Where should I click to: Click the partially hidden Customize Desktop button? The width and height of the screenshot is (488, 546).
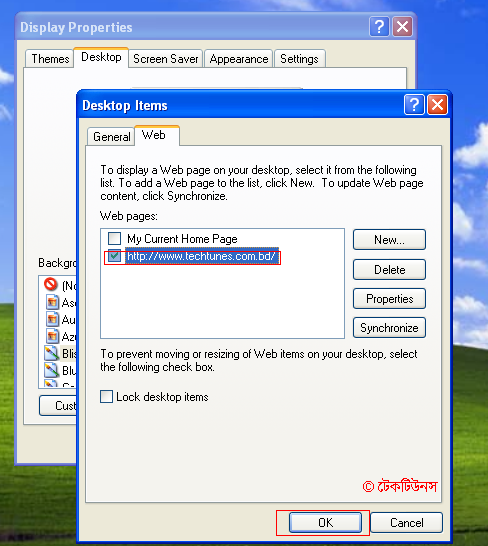58,406
